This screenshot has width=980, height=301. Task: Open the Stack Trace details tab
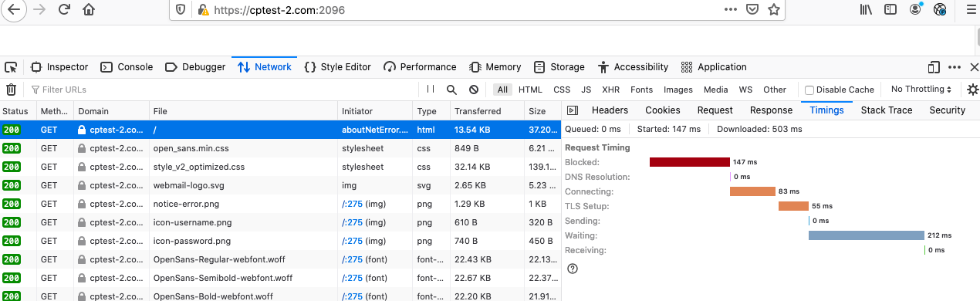887,110
